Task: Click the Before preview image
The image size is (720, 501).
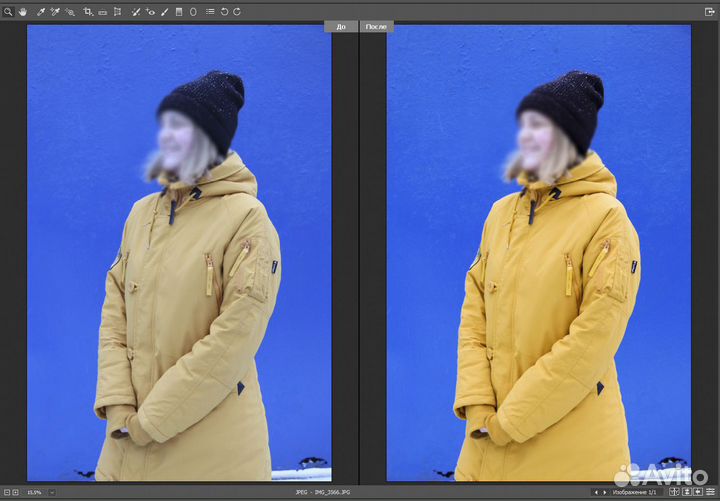Action: pos(180,253)
